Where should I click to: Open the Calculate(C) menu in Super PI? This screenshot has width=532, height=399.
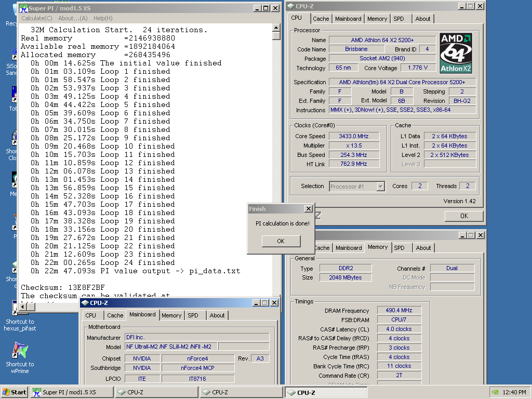click(37, 18)
